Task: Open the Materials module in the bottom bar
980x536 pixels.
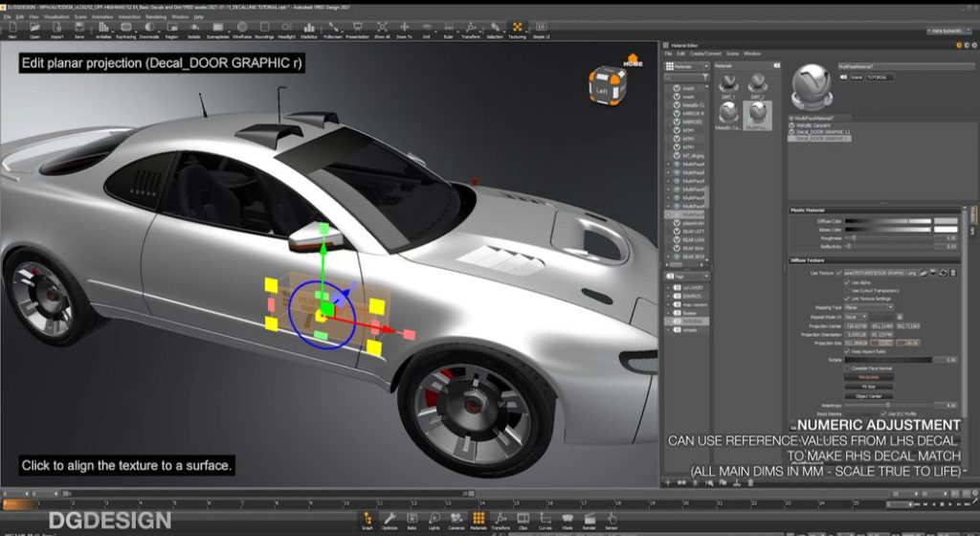Action: tap(479, 521)
